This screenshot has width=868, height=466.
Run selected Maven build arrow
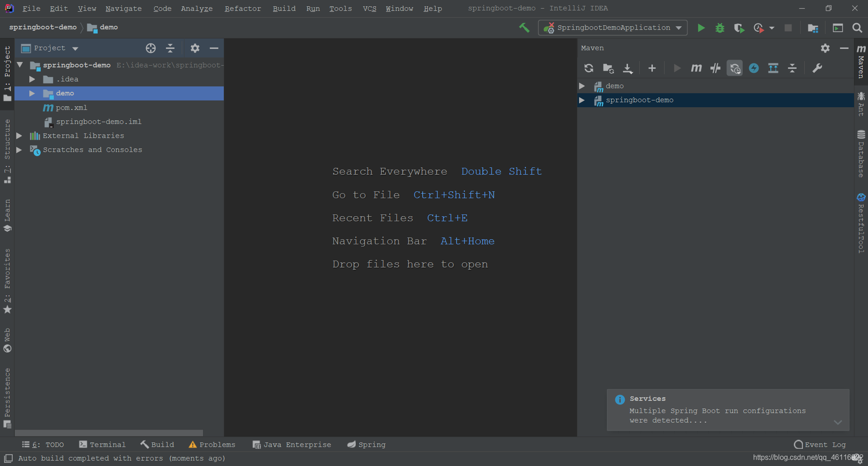(677, 68)
